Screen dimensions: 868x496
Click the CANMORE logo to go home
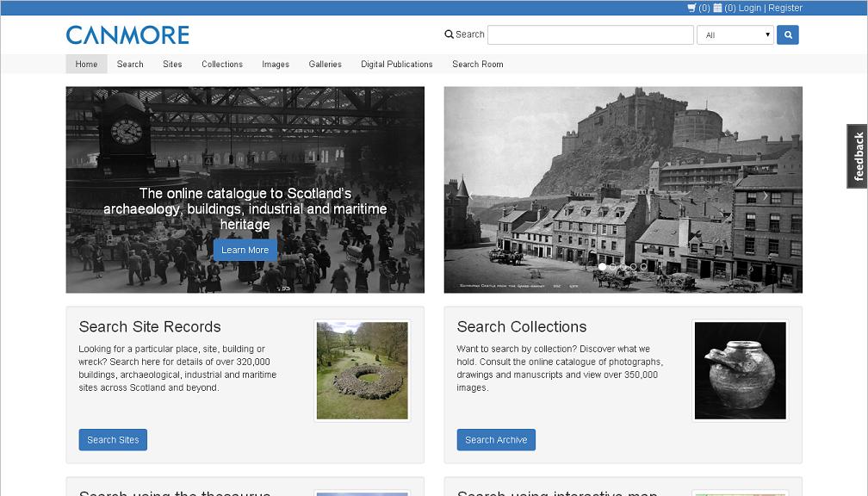127,34
